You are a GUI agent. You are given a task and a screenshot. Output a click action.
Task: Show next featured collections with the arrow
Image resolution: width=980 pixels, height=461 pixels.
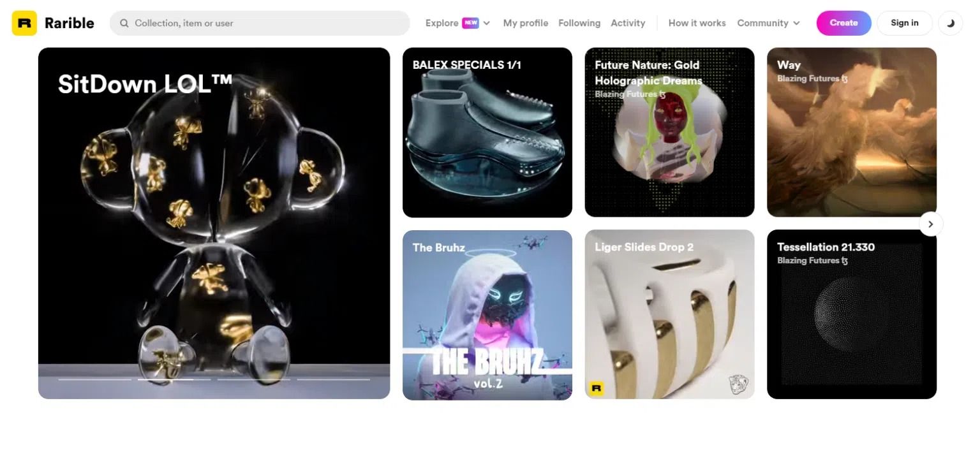tap(931, 224)
